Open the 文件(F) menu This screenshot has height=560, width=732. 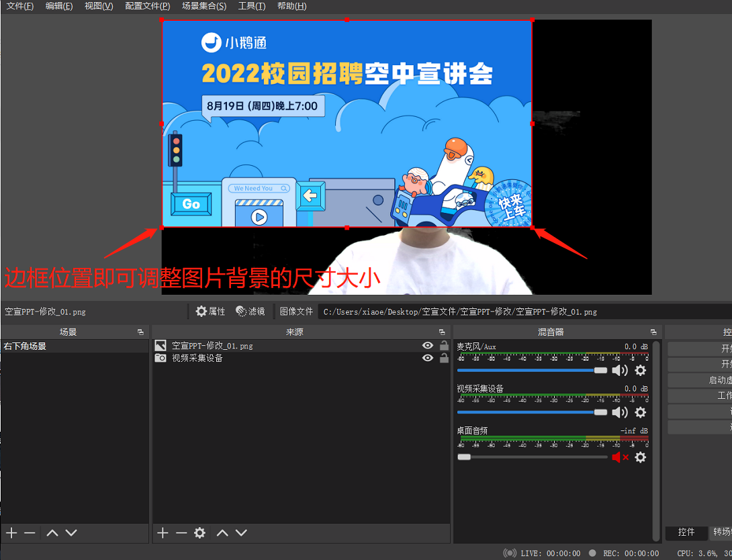point(20,6)
